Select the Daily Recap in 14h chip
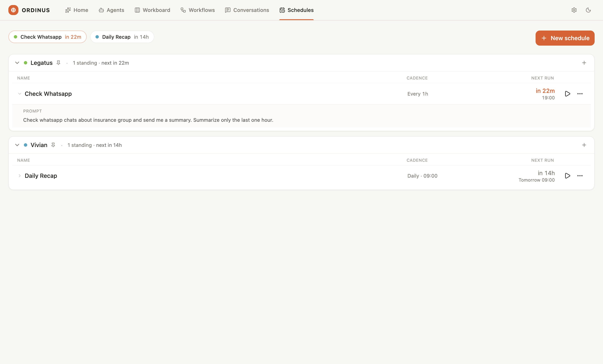603x364 pixels. coord(122,37)
